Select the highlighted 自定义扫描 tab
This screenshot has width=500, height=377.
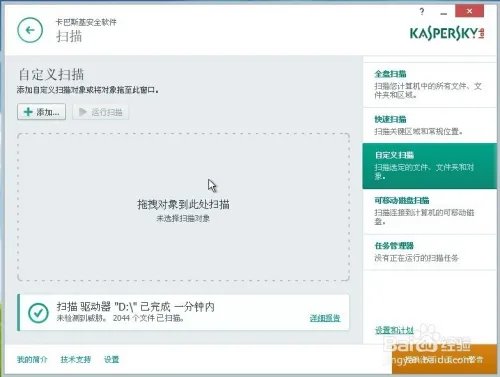coord(429,166)
